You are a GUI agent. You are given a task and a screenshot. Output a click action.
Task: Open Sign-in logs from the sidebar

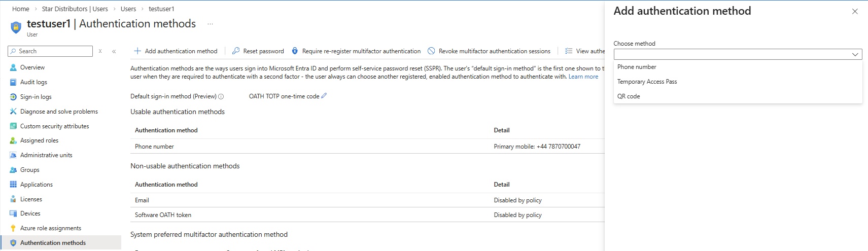[x=36, y=97]
